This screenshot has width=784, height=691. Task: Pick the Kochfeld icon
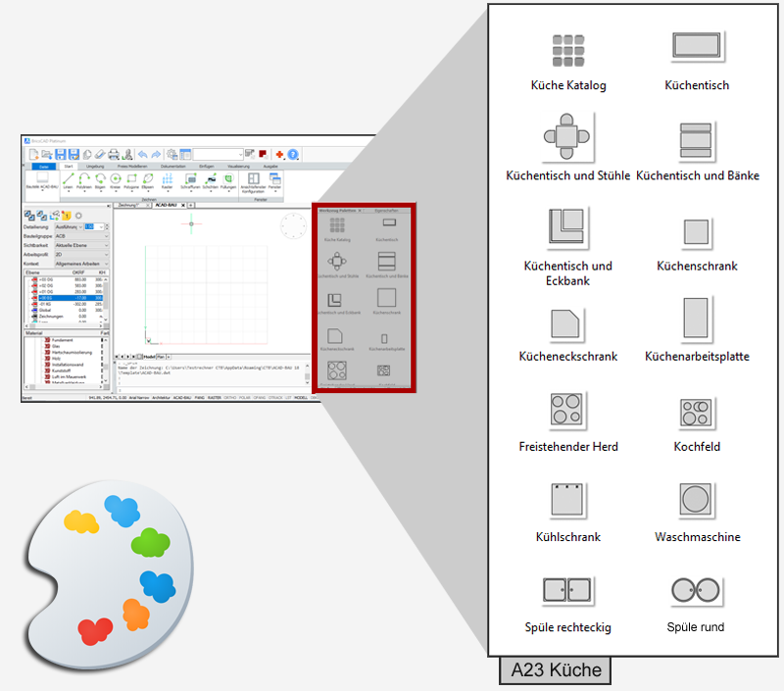click(696, 413)
